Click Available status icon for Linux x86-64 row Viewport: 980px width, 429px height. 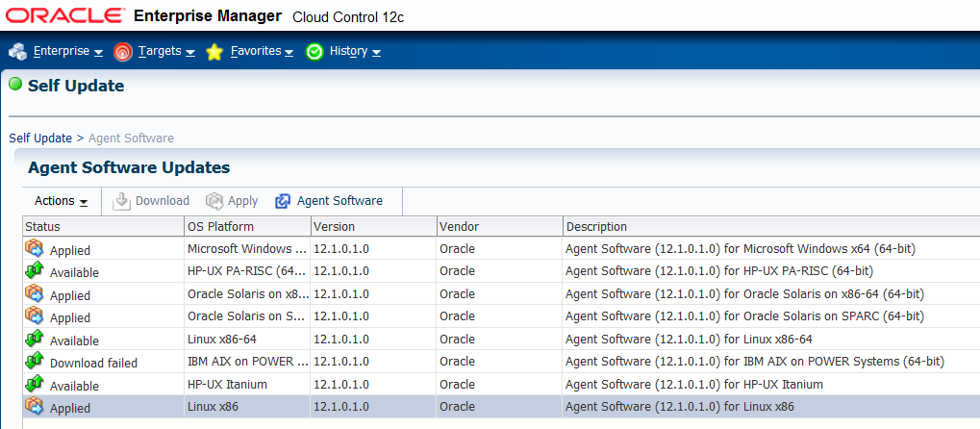pos(35,340)
